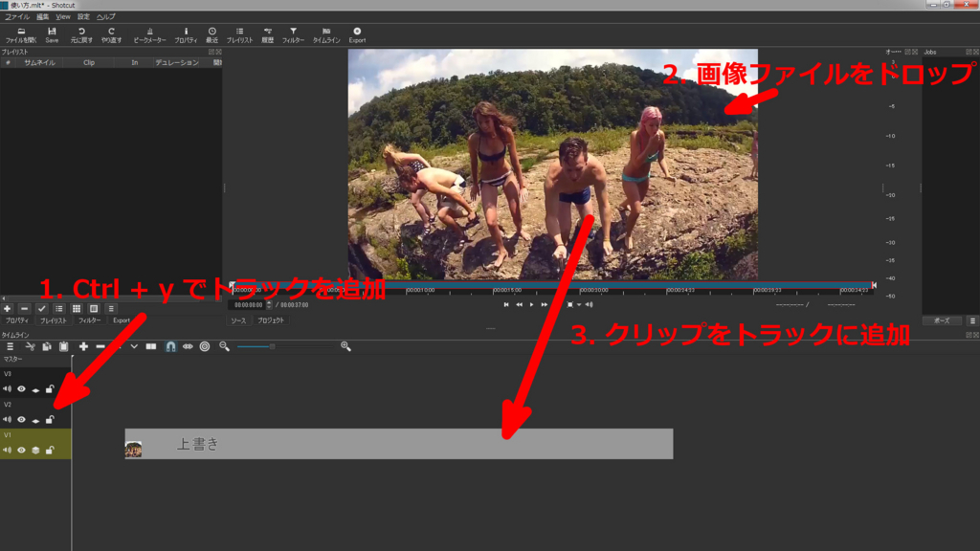The height and width of the screenshot is (551, 980).
Task: Open the 編集 menu
Action: tap(42, 17)
